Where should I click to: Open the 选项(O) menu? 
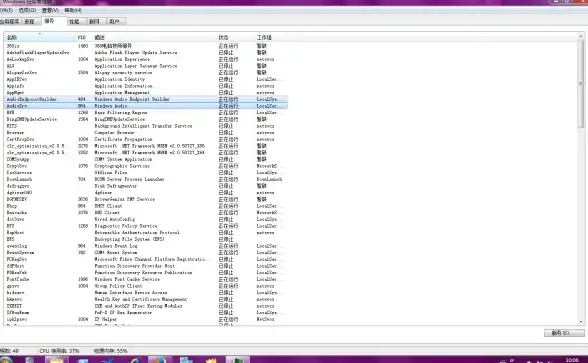pos(27,10)
